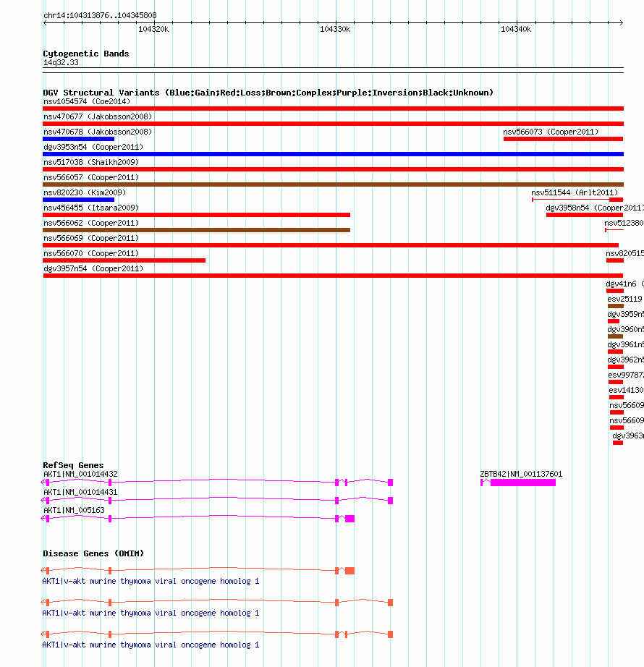The height and width of the screenshot is (667, 644).
Task: Open second AKT1 v-akt murine thymoma OMIM link
Action: click(151, 613)
